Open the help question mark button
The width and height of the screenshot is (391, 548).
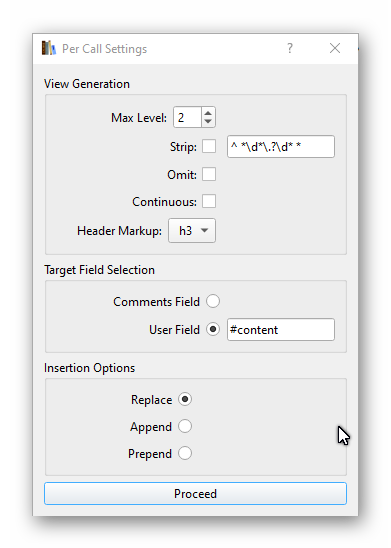coord(290,48)
